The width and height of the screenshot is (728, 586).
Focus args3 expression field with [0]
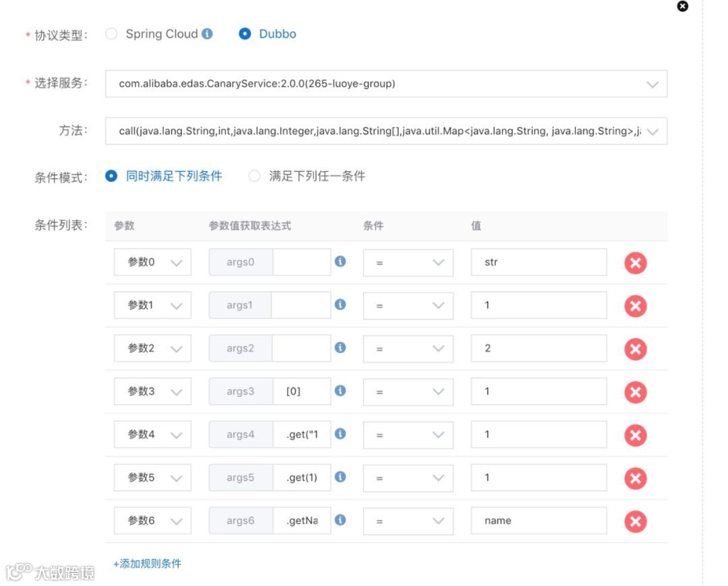coord(302,392)
